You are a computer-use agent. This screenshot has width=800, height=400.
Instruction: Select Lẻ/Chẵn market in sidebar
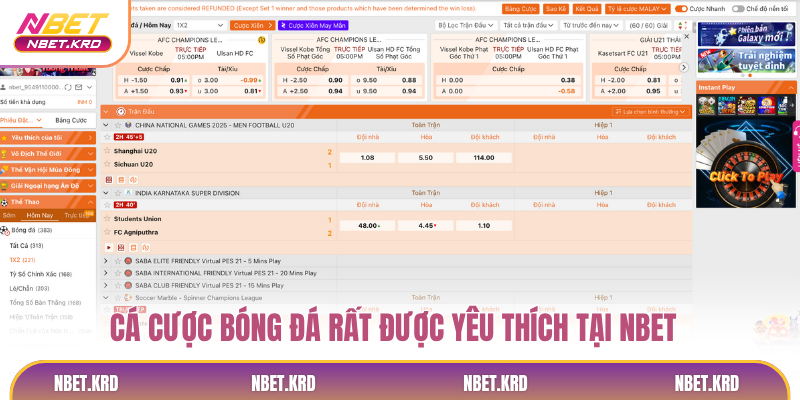[30, 288]
